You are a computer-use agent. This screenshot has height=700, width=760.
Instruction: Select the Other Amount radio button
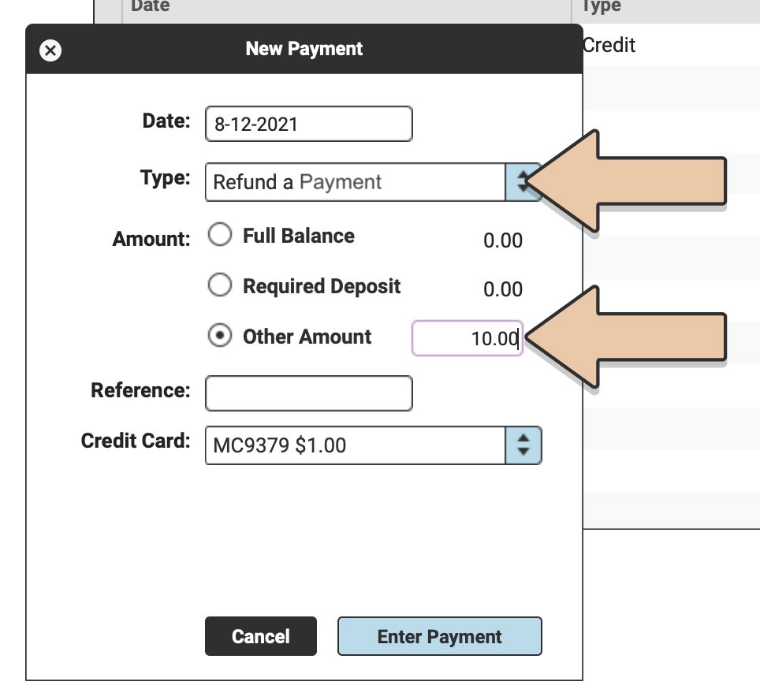point(219,337)
